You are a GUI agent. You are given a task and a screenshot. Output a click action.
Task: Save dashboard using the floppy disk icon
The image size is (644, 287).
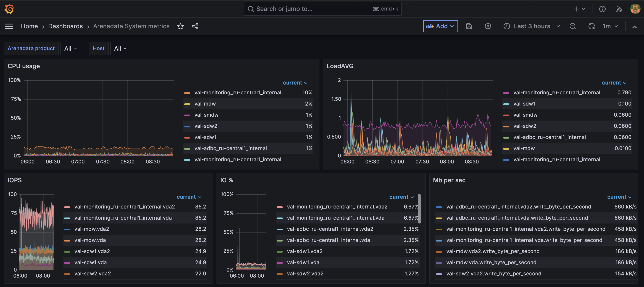point(469,26)
